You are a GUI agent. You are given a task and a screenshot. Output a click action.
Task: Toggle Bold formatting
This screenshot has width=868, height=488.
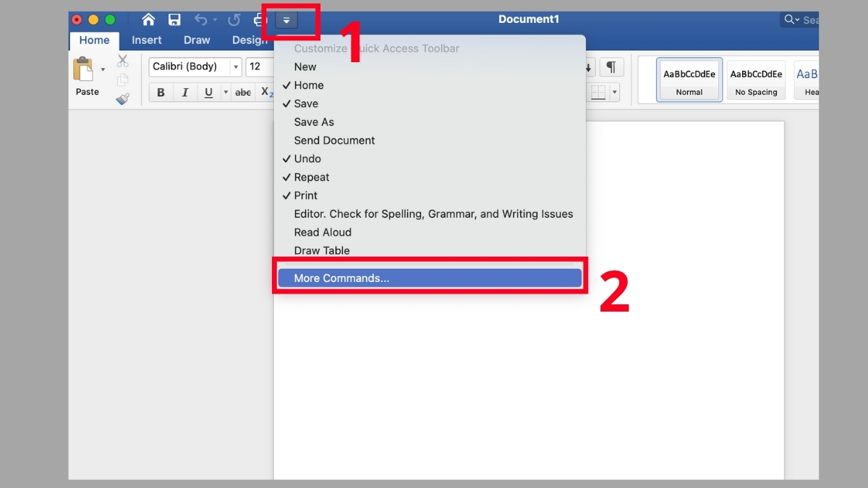[x=160, y=92]
